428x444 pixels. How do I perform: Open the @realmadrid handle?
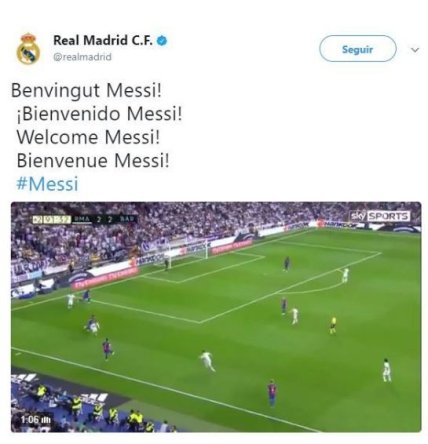(82, 57)
